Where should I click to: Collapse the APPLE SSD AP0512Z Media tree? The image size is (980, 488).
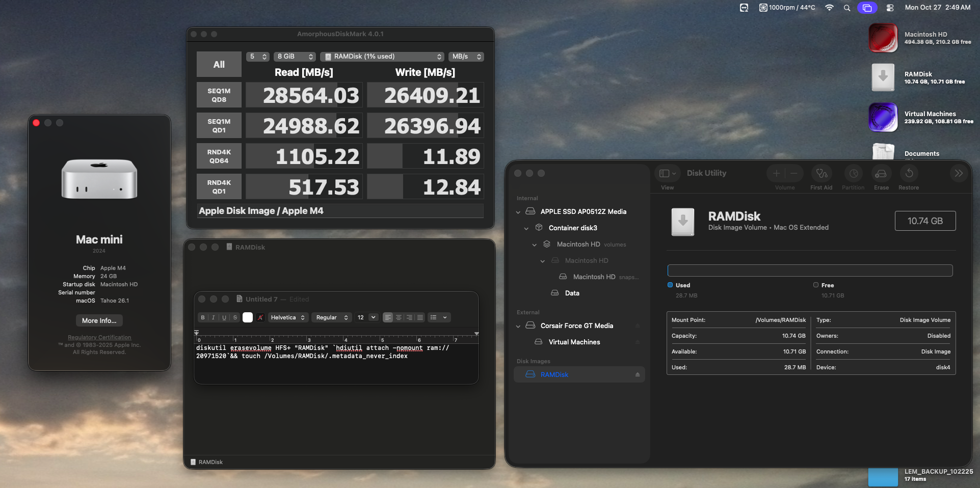(x=518, y=212)
